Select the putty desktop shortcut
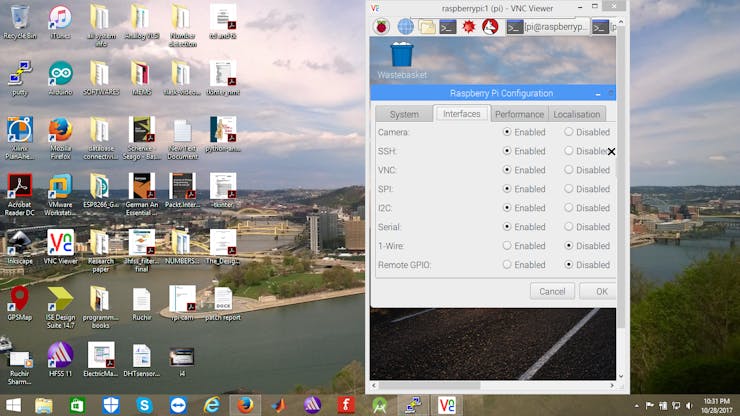 (19, 78)
